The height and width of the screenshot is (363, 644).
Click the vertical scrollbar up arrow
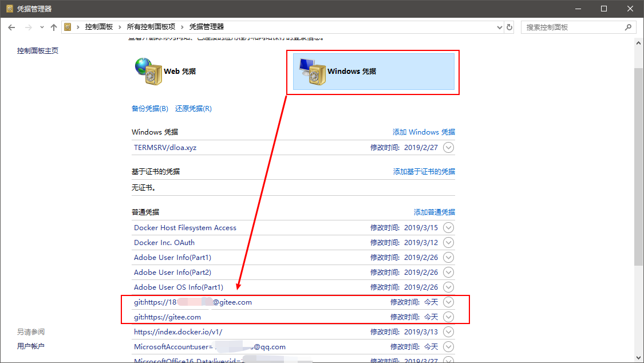639,43
